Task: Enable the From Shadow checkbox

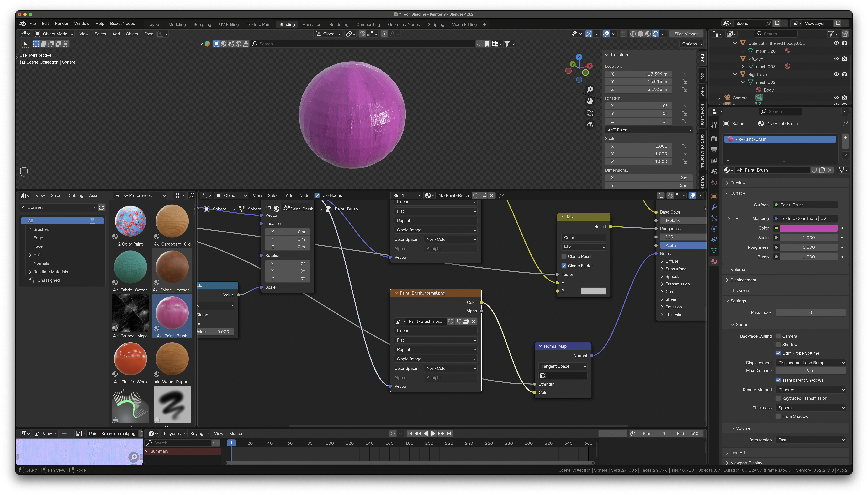Action: tap(778, 417)
